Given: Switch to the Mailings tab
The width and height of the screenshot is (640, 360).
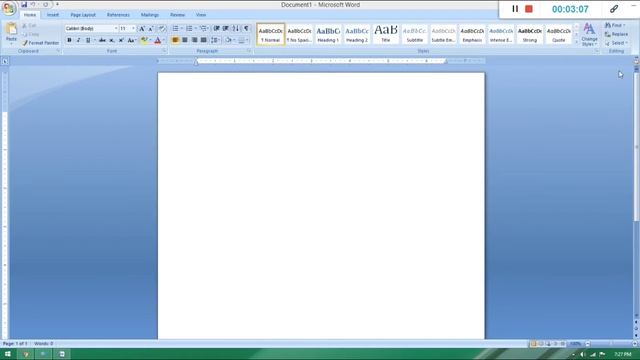Looking at the screenshot, I should (x=150, y=15).
